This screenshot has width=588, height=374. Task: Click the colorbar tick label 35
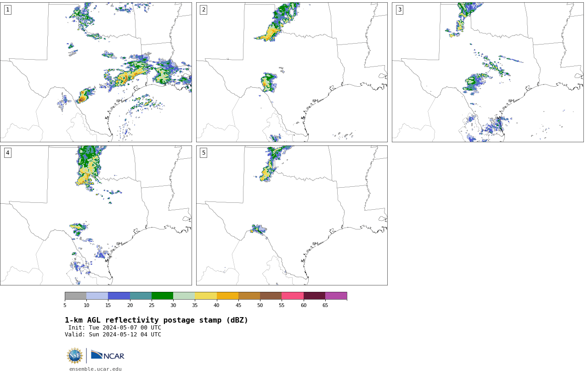point(195,305)
